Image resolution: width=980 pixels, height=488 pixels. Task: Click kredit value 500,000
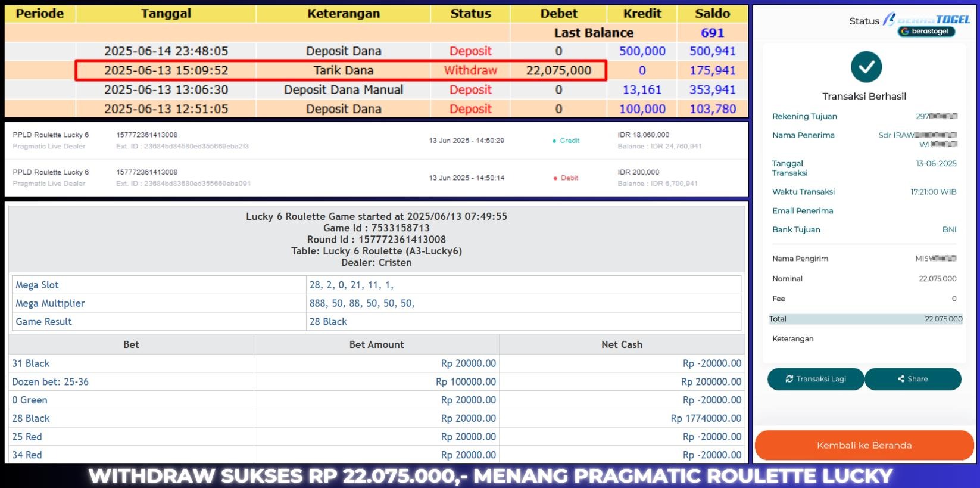pos(642,51)
